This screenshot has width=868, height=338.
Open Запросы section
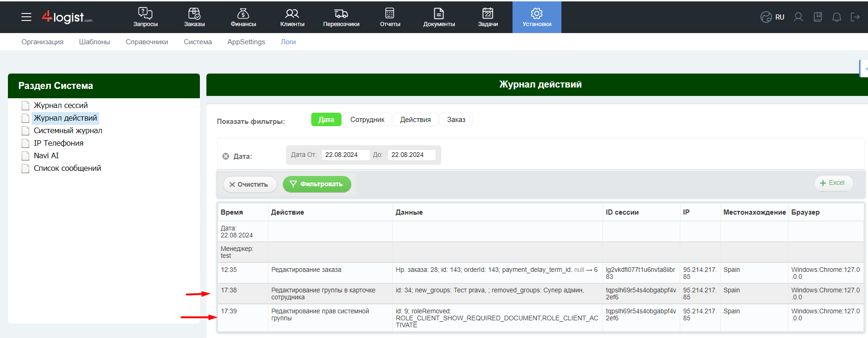click(x=145, y=17)
